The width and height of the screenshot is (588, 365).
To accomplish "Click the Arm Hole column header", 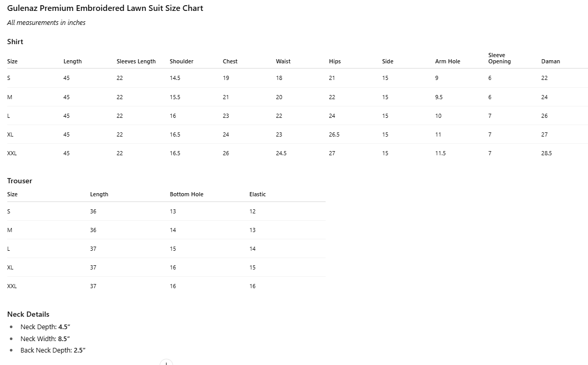I will (x=447, y=61).
